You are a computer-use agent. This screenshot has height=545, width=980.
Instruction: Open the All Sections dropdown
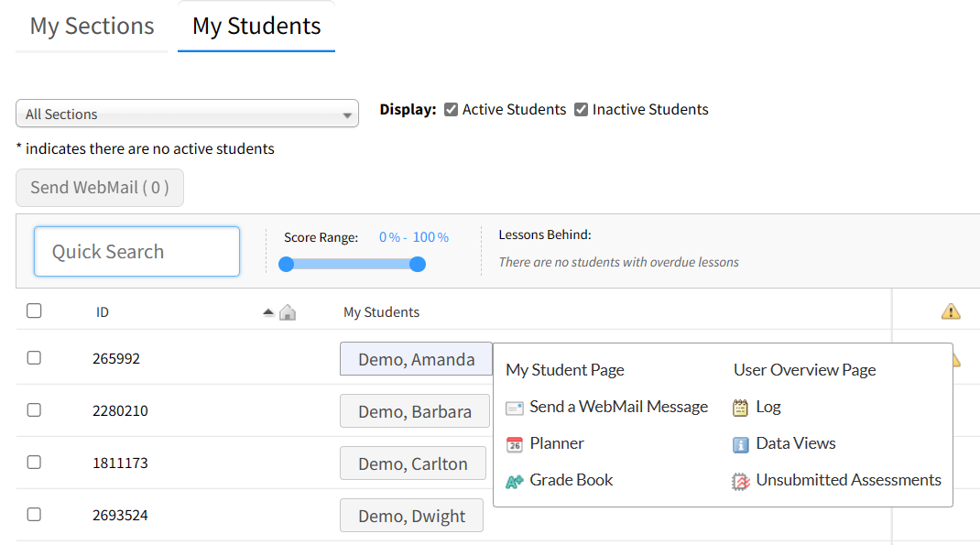coord(186,114)
